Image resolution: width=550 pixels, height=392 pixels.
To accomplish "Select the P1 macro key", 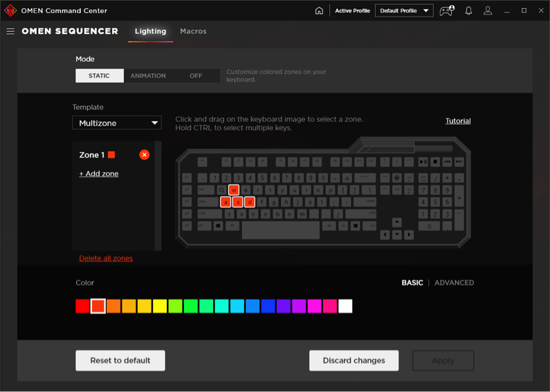I will pyautogui.click(x=187, y=178).
